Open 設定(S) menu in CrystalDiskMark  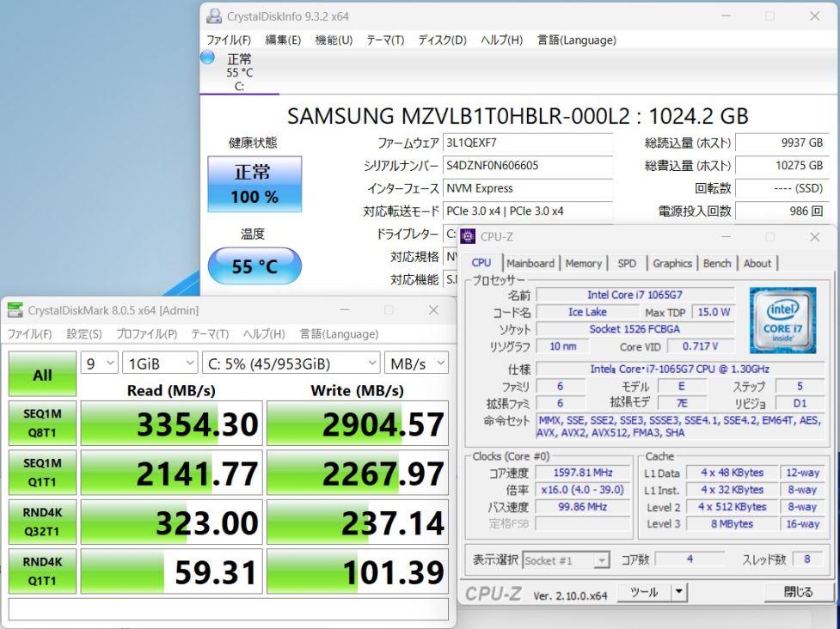click(84, 334)
